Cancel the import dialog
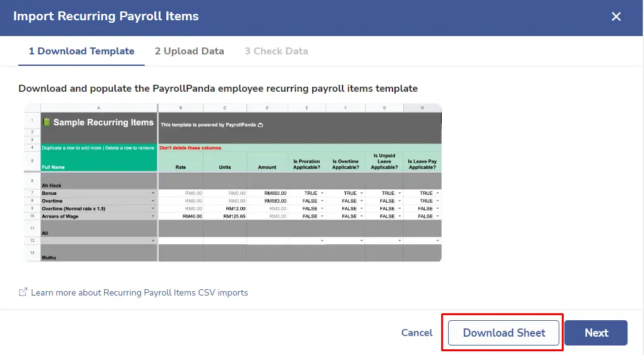The height and width of the screenshot is (355, 644). (416, 333)
